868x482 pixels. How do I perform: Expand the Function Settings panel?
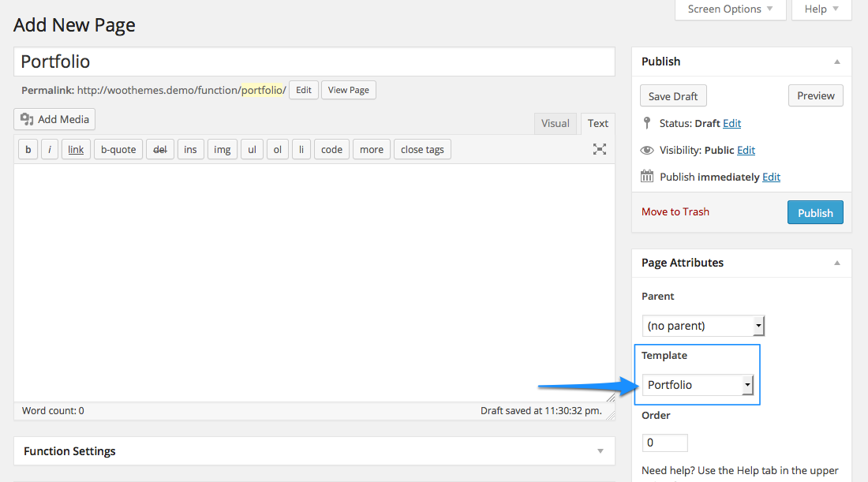(600, 451)
